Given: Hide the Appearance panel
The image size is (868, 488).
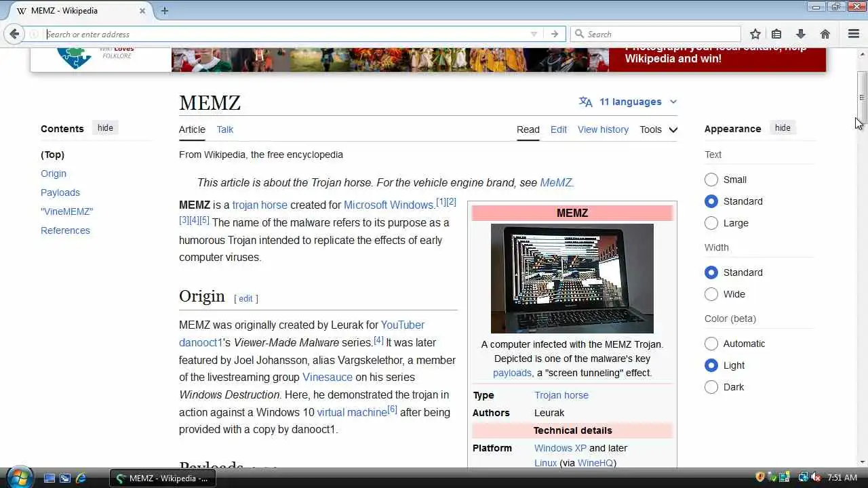Looking at the screenshot, I should point(783,128).
